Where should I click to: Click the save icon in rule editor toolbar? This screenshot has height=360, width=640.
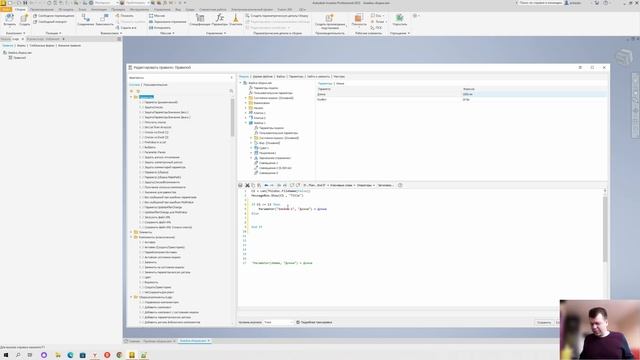tap(240, 185)
